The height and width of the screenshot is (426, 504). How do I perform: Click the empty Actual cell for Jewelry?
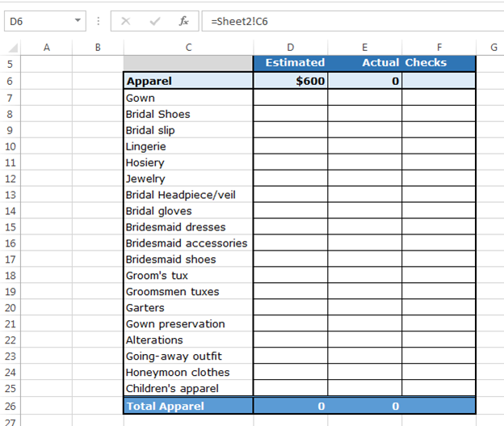(x=365, y=179)
